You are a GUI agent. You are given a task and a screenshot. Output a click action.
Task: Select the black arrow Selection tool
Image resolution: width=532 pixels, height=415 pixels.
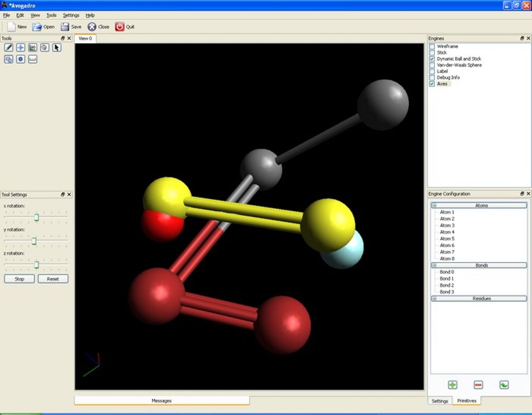pos(57,47)
